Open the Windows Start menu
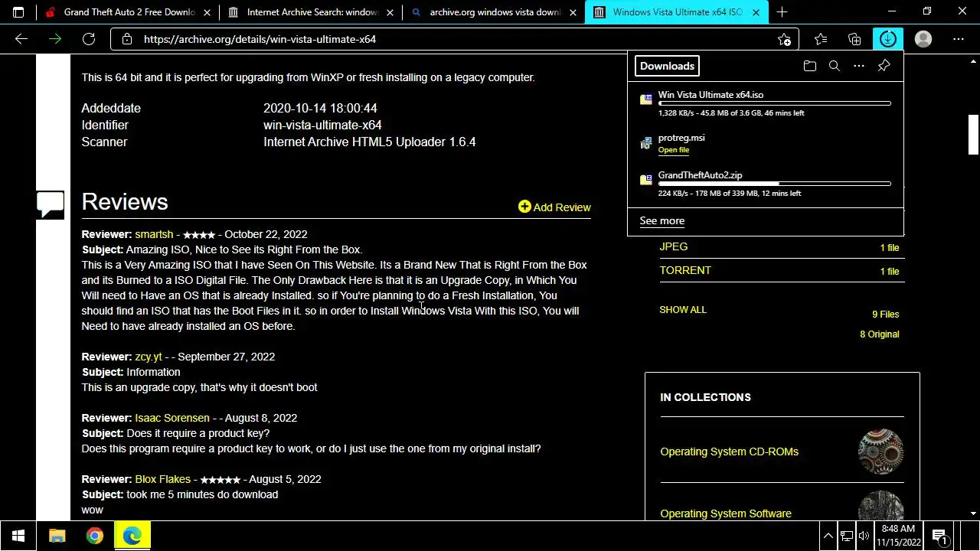This screenshot has width=980, height=551. coord(18,536)
